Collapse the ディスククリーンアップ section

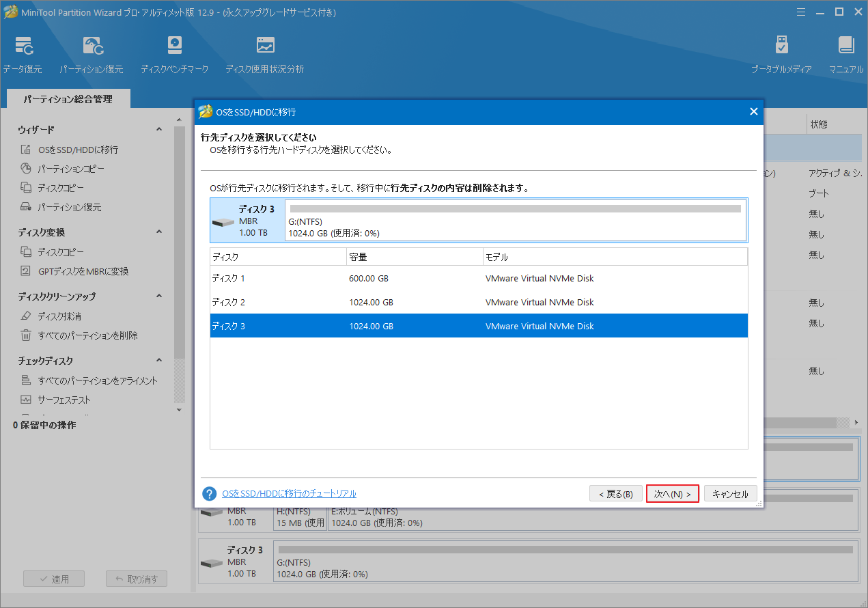[159, 296]
